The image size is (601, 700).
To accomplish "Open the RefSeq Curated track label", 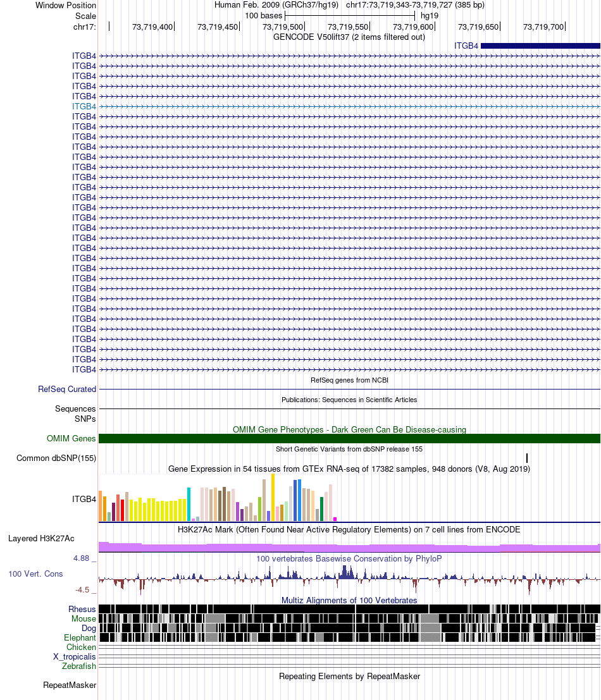I will point(67,390).
